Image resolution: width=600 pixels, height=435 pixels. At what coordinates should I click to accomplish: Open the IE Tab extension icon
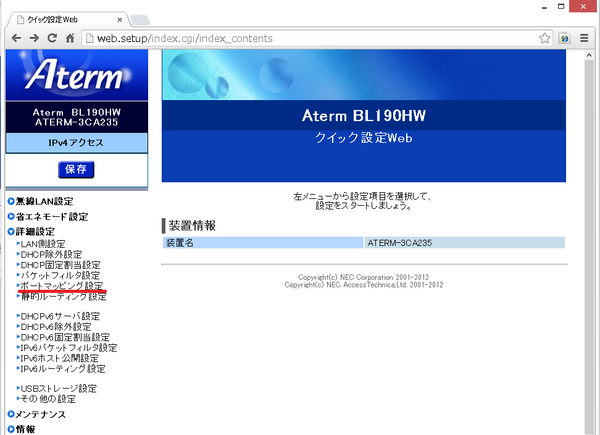(565, 38)
